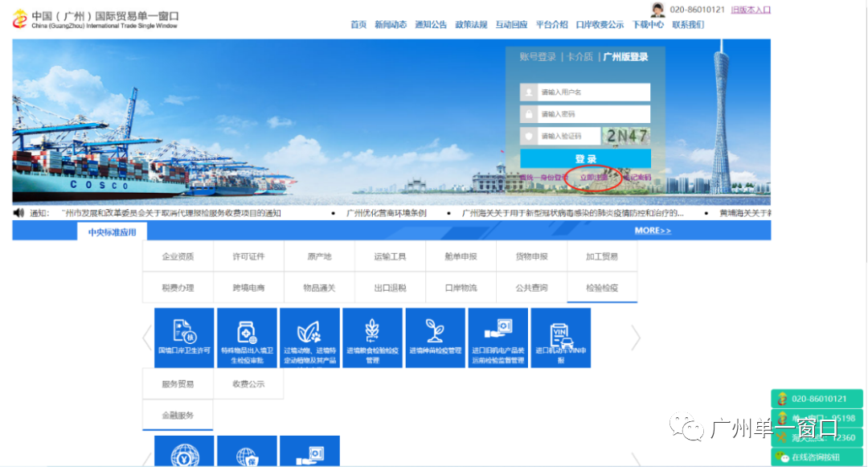Click the customer service avatar icon
868x467 pixels.
click(657, 10)
